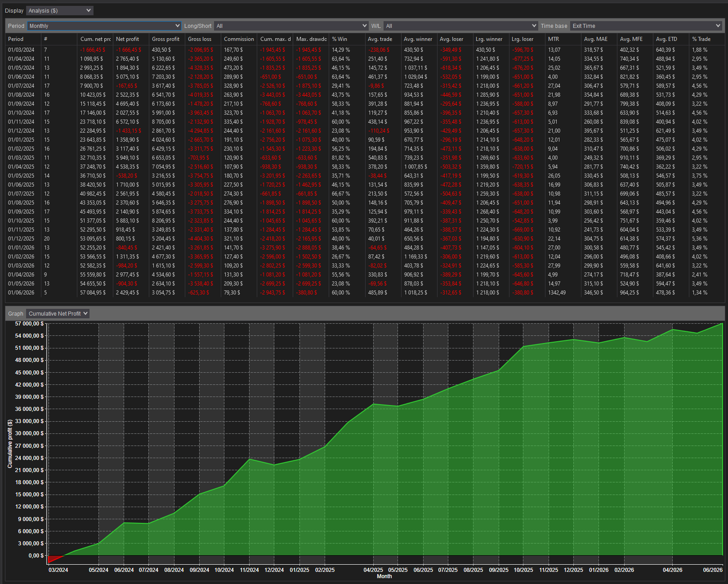This screenshot has height=584, width=728.
Task: Select the 01/07/2025 period row
Action: pyautogui.click(x=365, y=194)
